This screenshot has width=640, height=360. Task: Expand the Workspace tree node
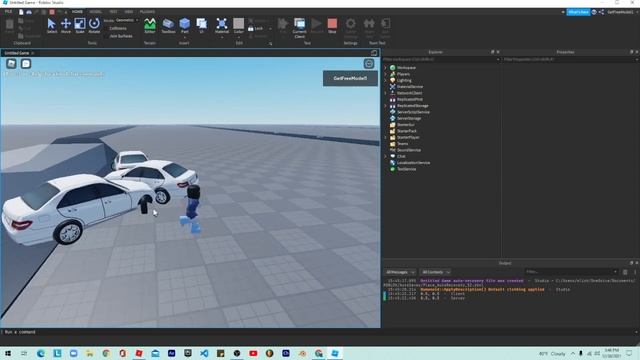pos(385,68)
